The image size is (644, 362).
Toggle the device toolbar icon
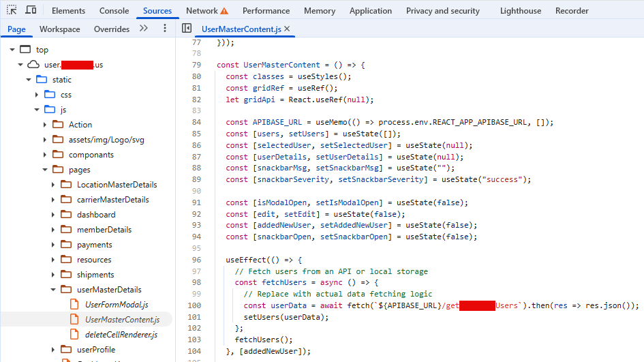(31, 10)
